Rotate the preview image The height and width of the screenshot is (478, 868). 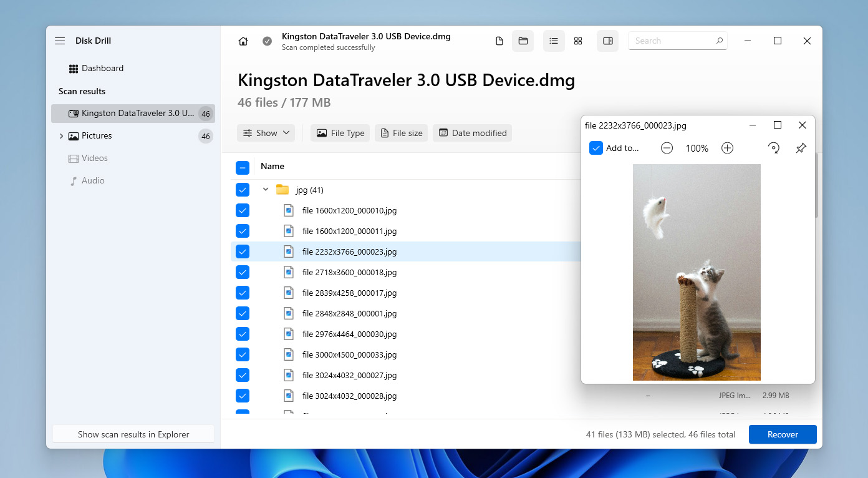click(774, 149)
